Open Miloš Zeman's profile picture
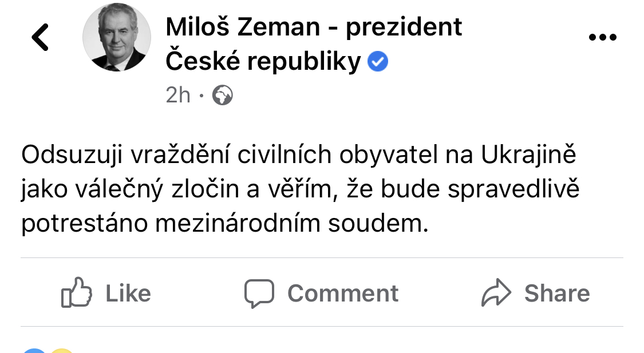The image size is (644, 353). point(117,38)
